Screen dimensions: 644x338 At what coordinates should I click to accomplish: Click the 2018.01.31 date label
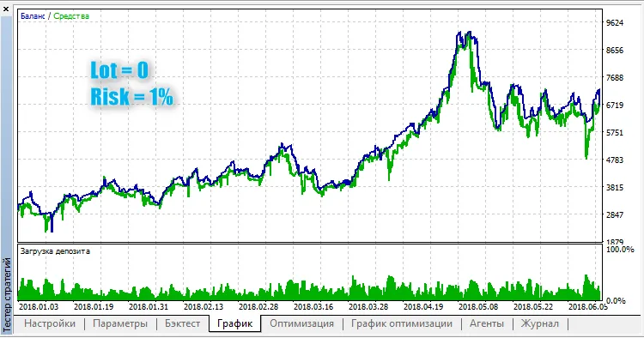[149, 307]
